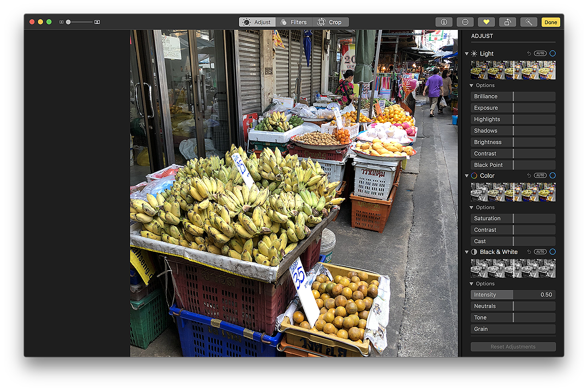This screenshot has height=391, width=588.
Task: Click the Brilliance slider
Action: click(513, 97)
